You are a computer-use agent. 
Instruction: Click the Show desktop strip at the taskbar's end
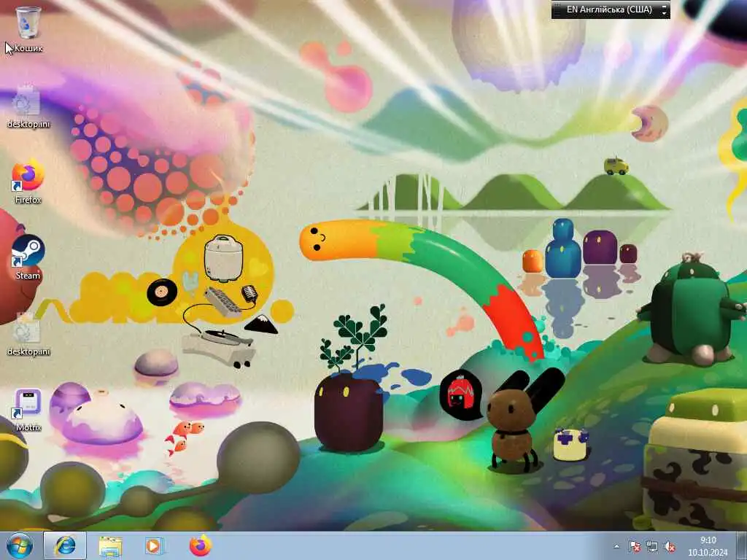coord(741,545)
